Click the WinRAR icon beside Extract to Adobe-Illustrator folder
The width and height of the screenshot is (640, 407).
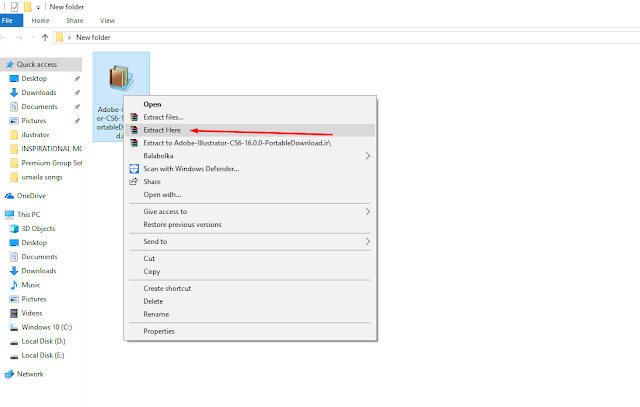(x=133, y=143)
